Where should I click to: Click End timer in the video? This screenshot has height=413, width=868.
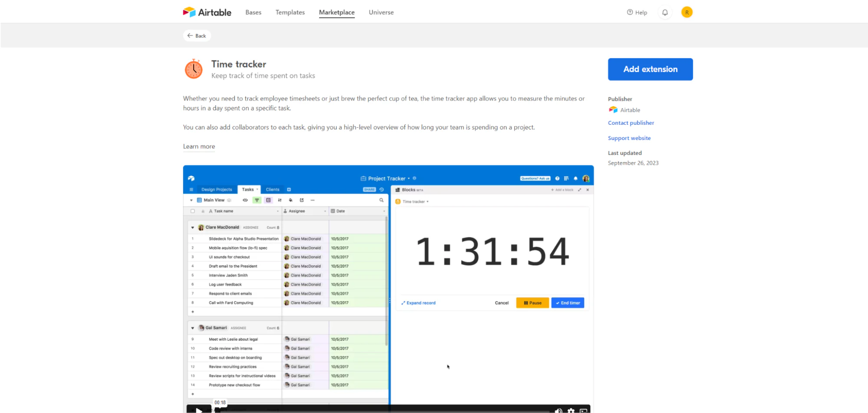568,303
